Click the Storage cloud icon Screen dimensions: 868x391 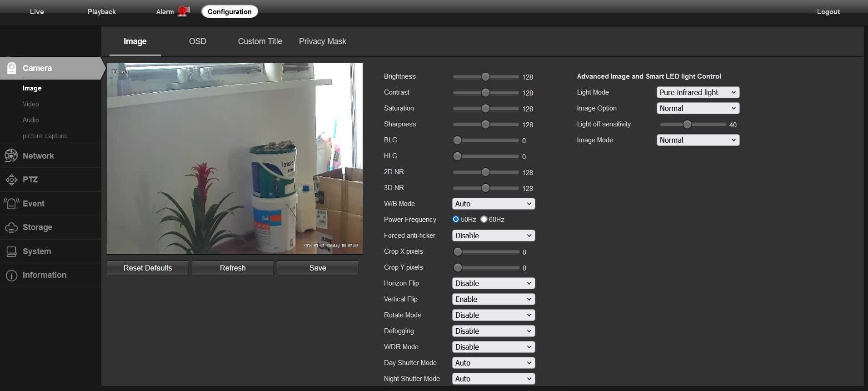tap(11, 227)
